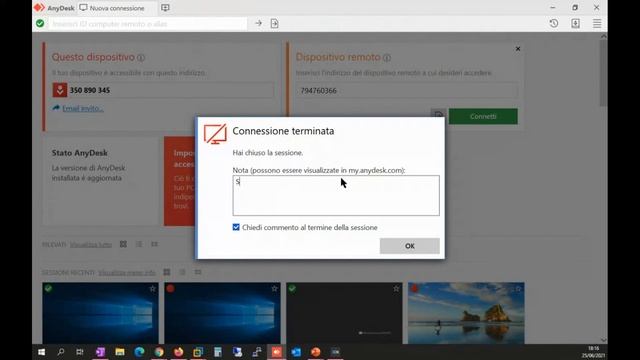
Task: Favorite the second recent session star
Action: (274, 289)
